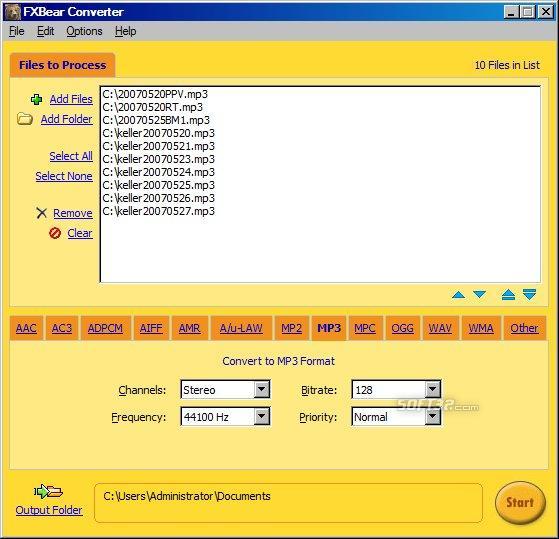Screen dimensions: 559x539
Task: Select file C:\keller20070523.mp3 in list
Action: coord(159,159)
